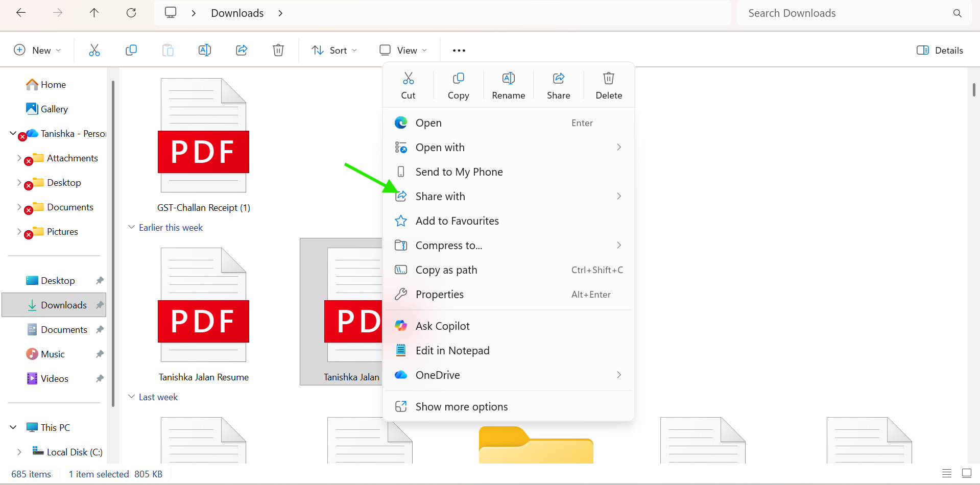Select the GST-Challan Receipt (1) PDF
The image size is (980, 485).
click(203, 145)
